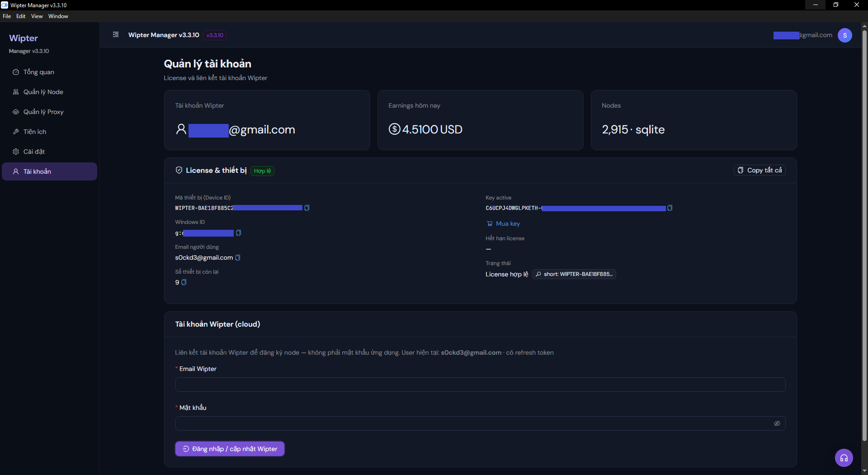Open the View menu
Image resolution: width=868 pixels, height=475 pixels.
pos(37,16)
